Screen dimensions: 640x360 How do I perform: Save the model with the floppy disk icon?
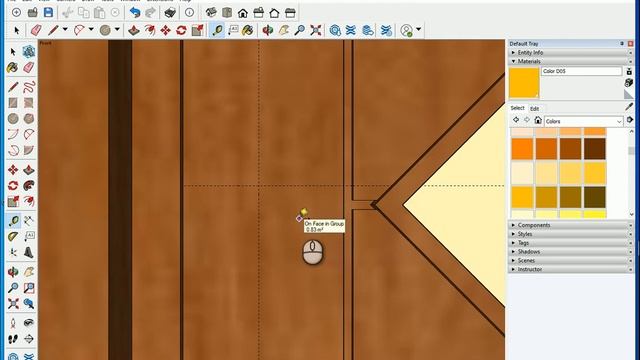pyautogui.click(x=48, y=13)
